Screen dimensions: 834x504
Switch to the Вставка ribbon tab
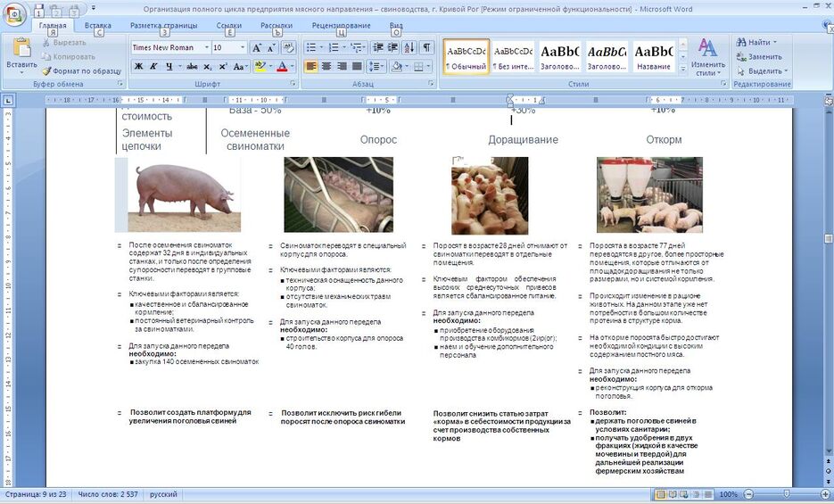(x=98, y=25)
